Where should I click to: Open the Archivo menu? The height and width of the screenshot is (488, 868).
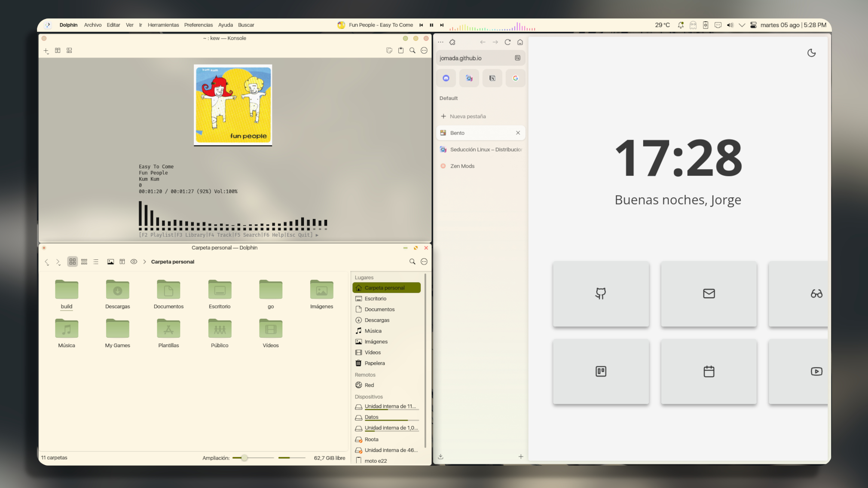[x=93, y=25]
